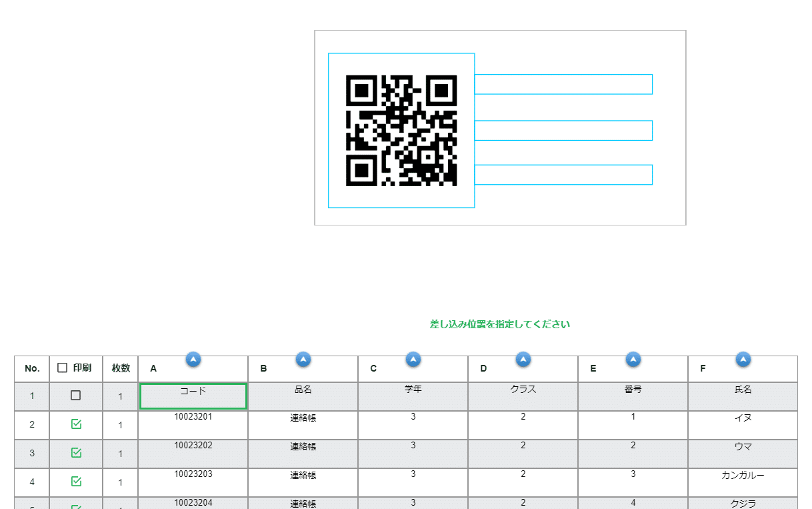
Task: Click the blue arrow icon above column A
Action: [193, 359]
